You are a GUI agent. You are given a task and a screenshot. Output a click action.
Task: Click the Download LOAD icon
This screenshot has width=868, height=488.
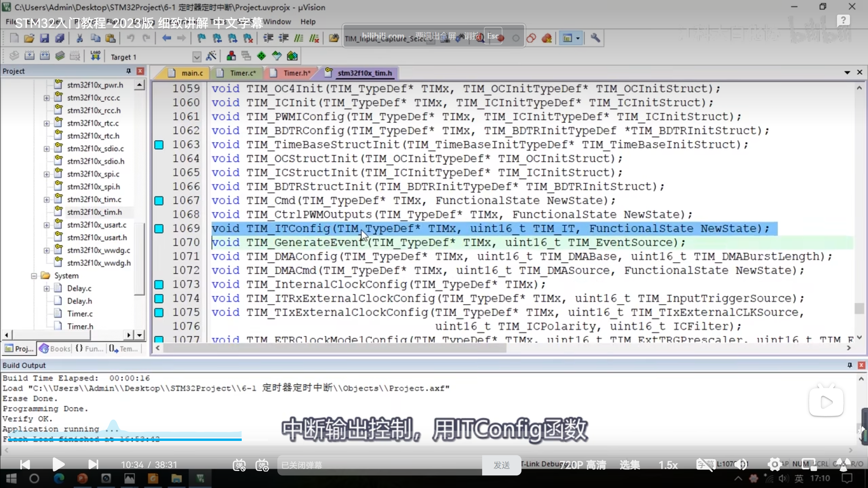point(95,56)
